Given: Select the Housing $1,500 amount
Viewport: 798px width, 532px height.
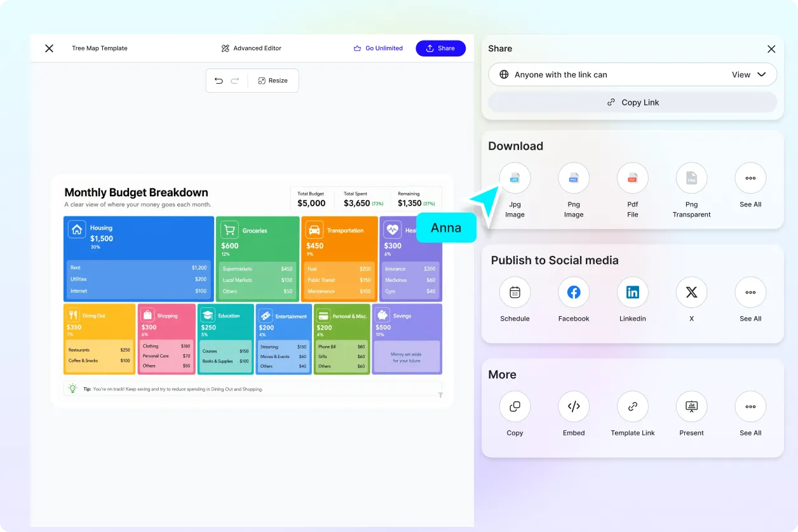Looking at the screenshot, I should tap(102, 239).
